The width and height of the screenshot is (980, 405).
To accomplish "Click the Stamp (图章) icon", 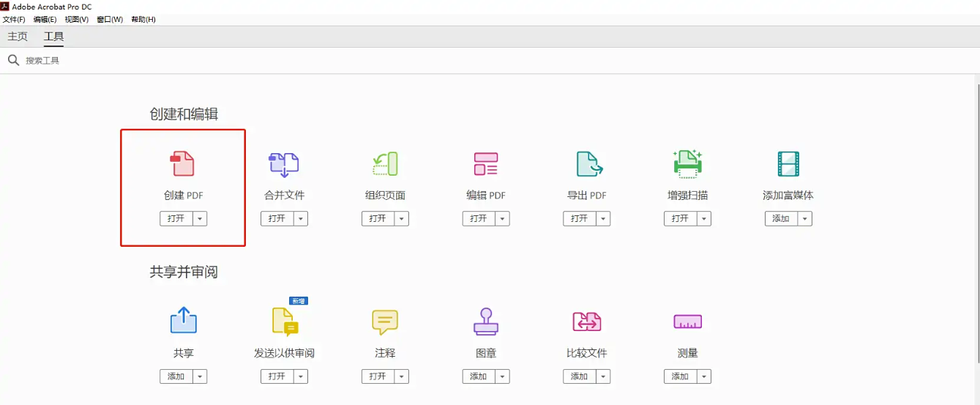I will 486,322.
